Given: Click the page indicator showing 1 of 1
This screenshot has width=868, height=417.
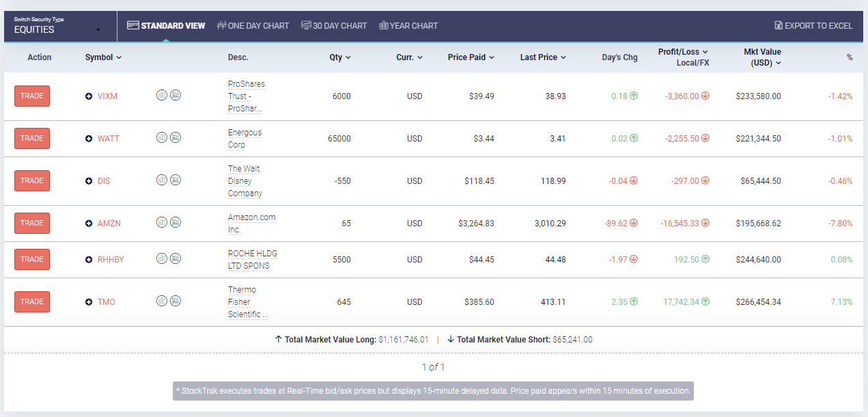Looking at the screenshot, I should point(434,366).
